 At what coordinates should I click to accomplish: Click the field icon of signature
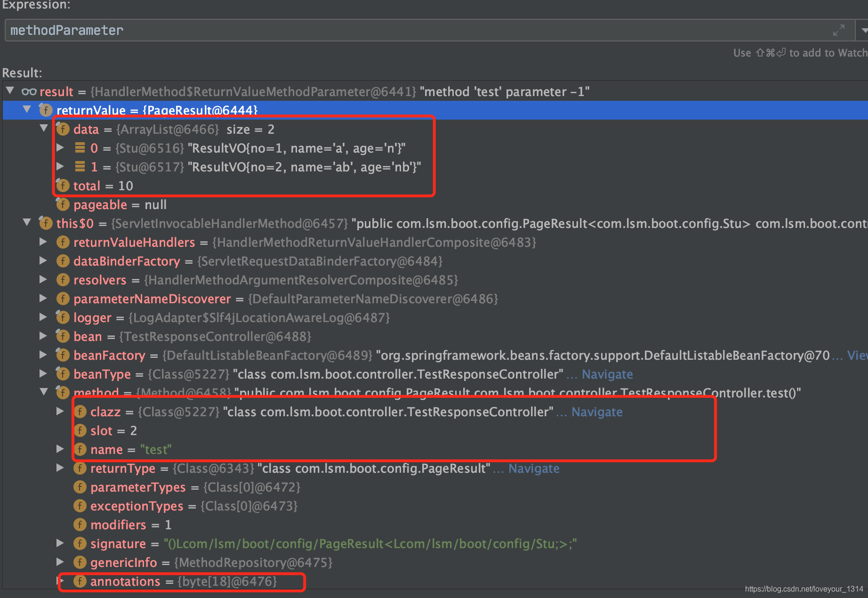point(80,543)
